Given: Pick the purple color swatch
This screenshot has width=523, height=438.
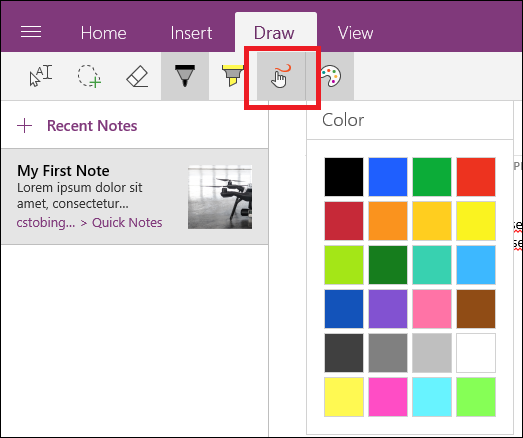Looking at the screenshot, I should pos(388,309).
